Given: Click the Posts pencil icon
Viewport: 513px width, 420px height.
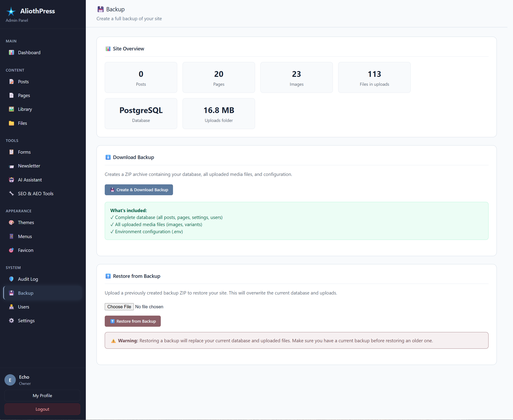Looking at the screenshot, I should point(11,82).
